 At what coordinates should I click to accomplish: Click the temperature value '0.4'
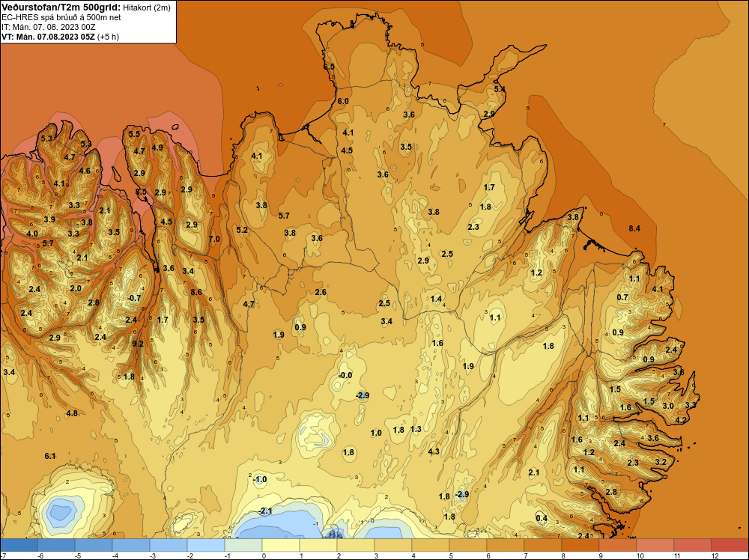[x=542, y=519]
